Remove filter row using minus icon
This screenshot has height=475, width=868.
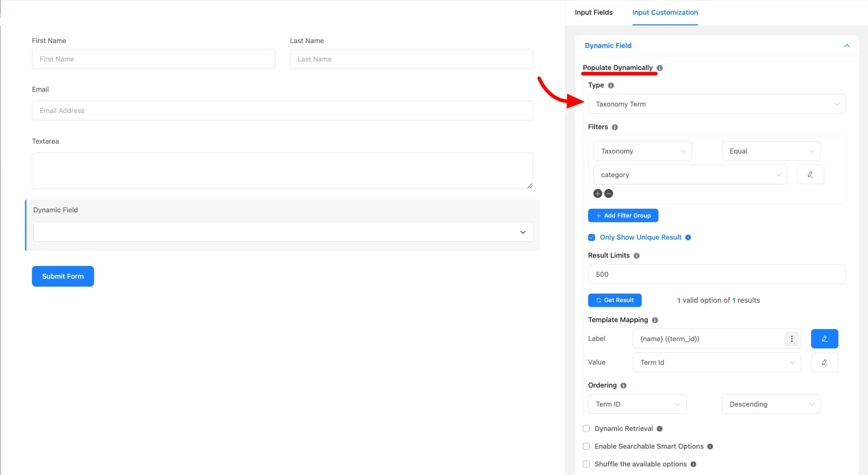pyautogui.click(x=609, y=193)
